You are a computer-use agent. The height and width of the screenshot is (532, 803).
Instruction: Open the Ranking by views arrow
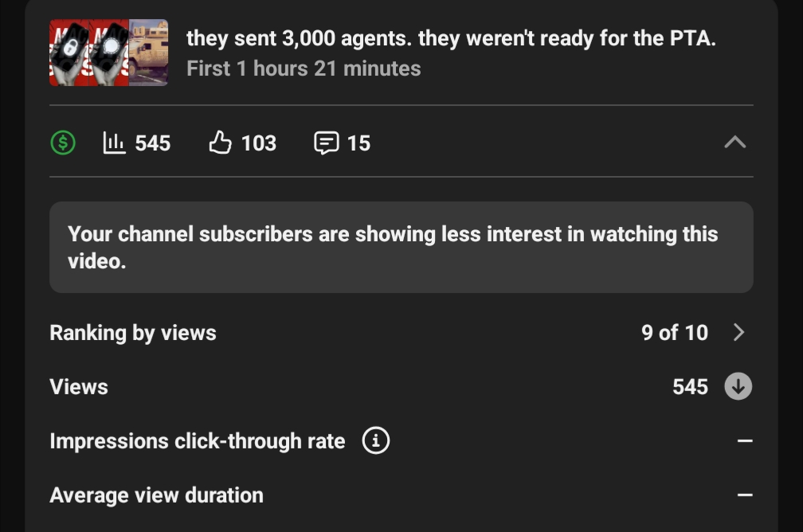click(x=738, y=332)
